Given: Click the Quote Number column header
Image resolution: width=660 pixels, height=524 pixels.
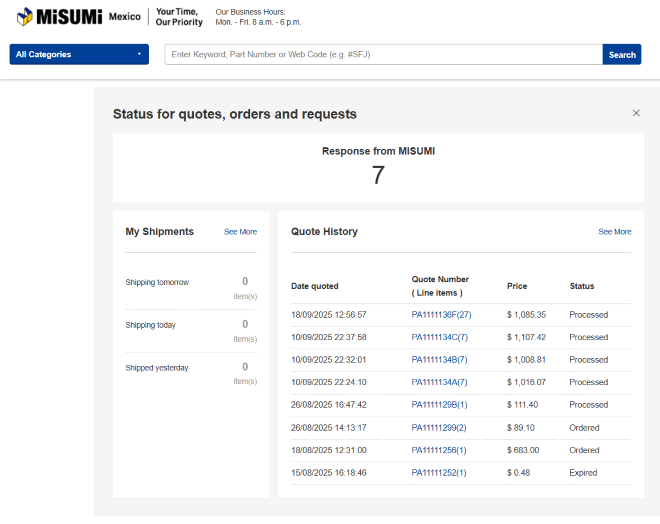Looking at the screenshot, I should [440, 286].
